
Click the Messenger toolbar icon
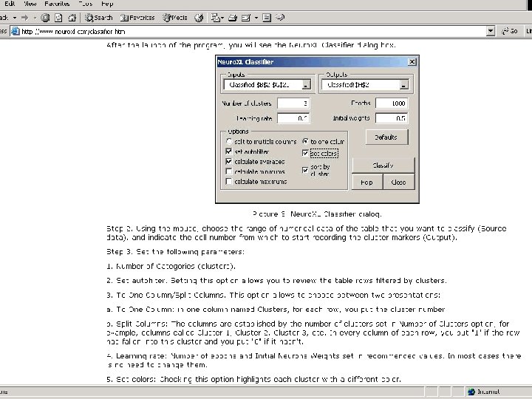[x=280, y=17]
